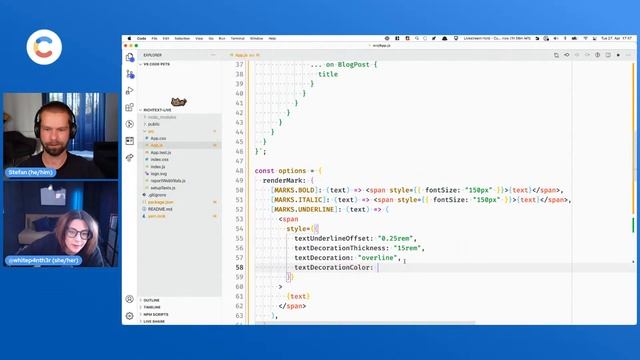Open the Manage gear icon
This screenshot has height=360, width=640.
pos(130,316)
